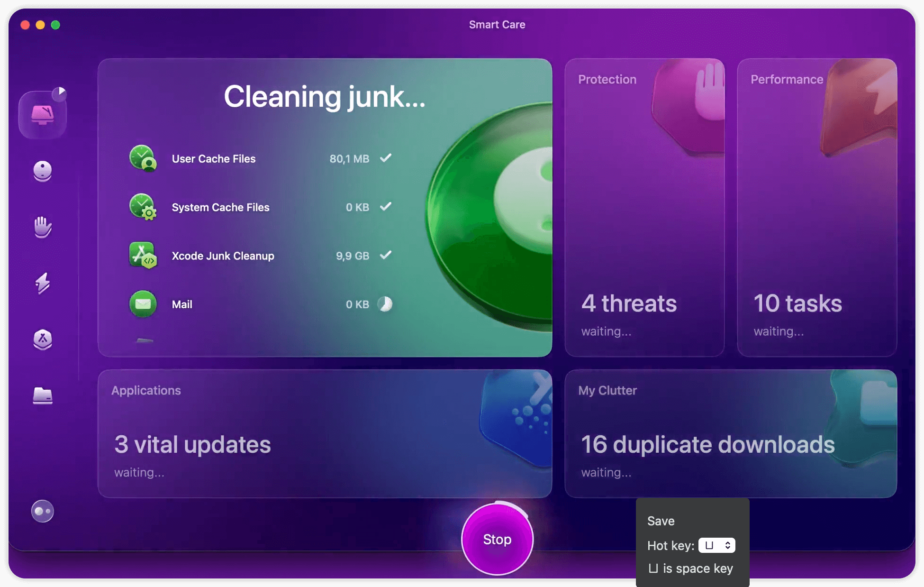Image resolution: width=924 pixels, height=587 pixels.
Task: Click checkmark next to User Cache Files
Action: (386, 158)
